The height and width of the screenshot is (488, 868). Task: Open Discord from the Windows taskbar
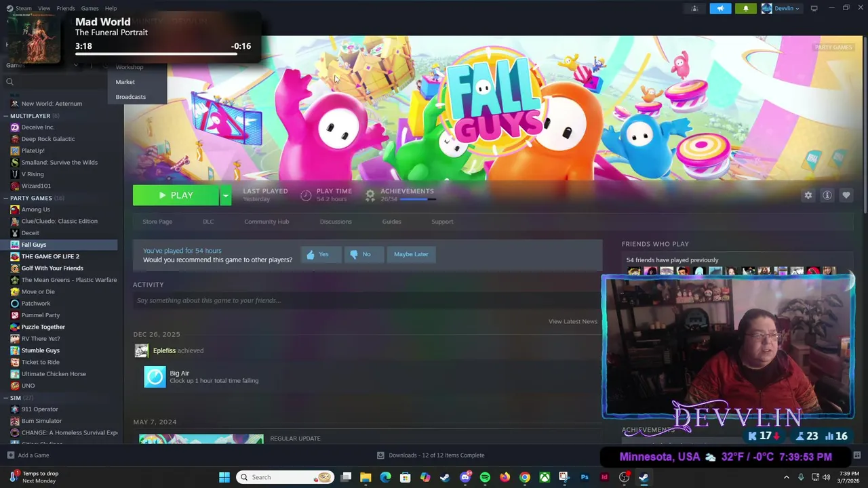465,477
